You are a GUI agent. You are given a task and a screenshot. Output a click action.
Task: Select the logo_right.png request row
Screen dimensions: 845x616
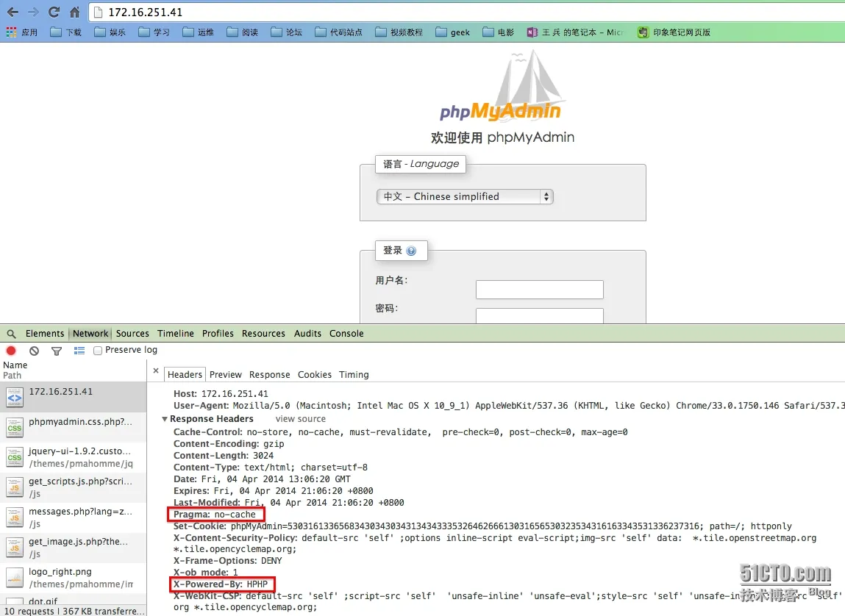[74, 578]
